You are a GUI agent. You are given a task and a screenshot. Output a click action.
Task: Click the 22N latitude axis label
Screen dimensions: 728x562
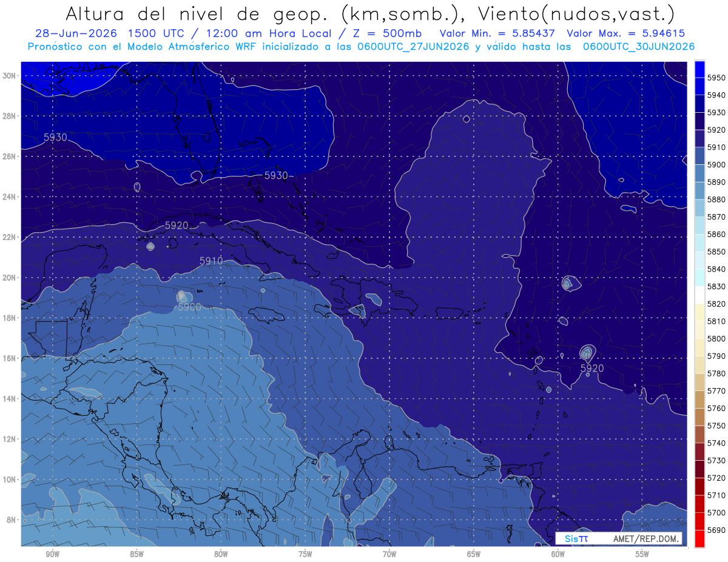click(10, 237)
